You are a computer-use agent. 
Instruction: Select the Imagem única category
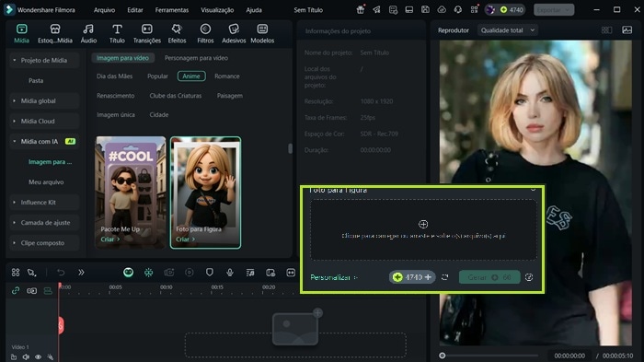click(x=115, y=115)
